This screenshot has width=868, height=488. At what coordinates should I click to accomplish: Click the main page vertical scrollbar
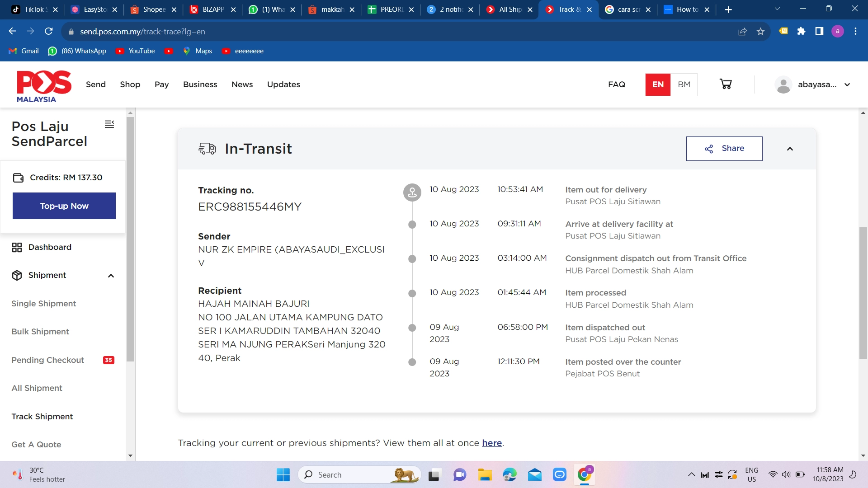click(863, 294)
